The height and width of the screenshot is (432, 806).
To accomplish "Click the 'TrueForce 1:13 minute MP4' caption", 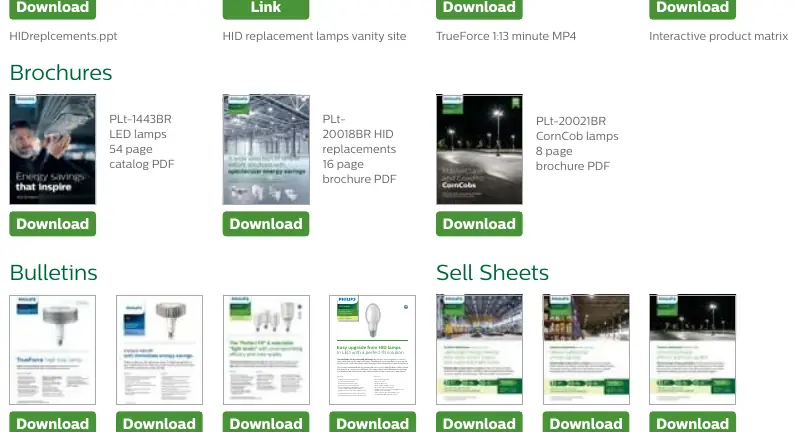I will [x=506, y=36].
